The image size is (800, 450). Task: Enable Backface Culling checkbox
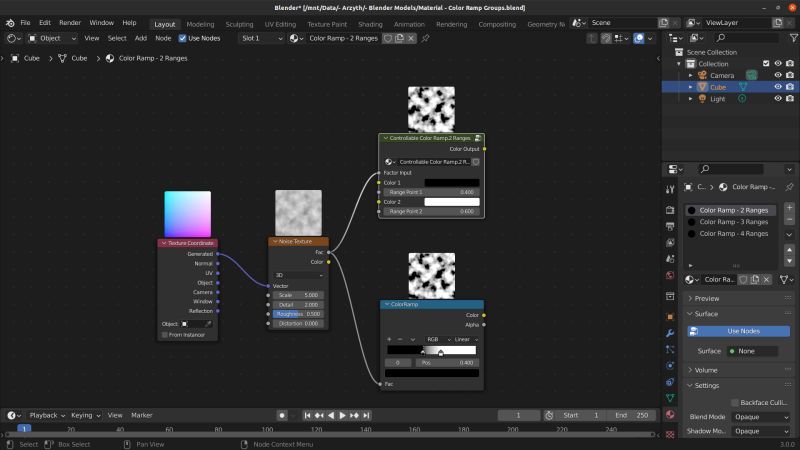[735, 403]
